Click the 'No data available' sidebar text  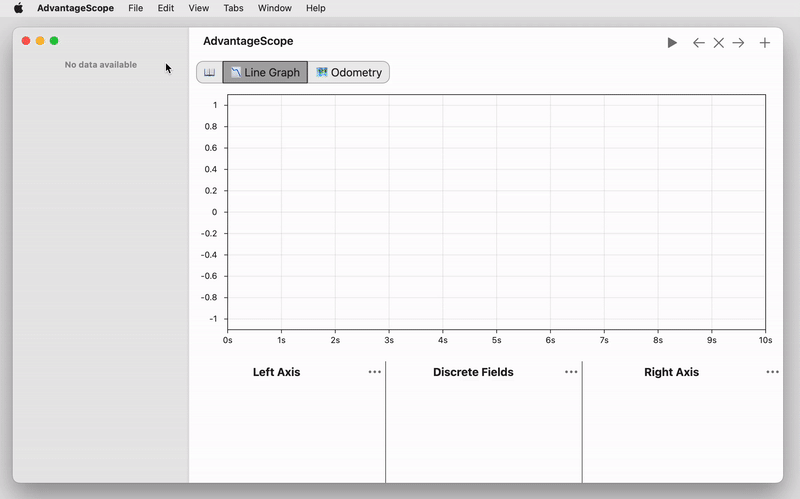101,65
